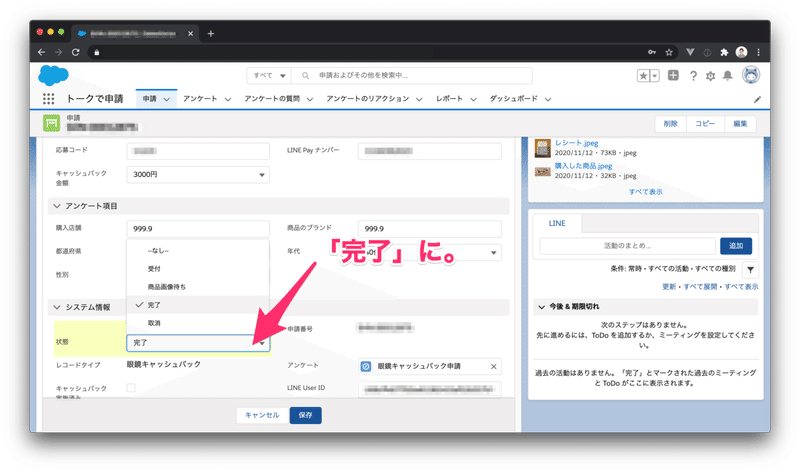Open the レポート tab

click(x=449, y=98)
